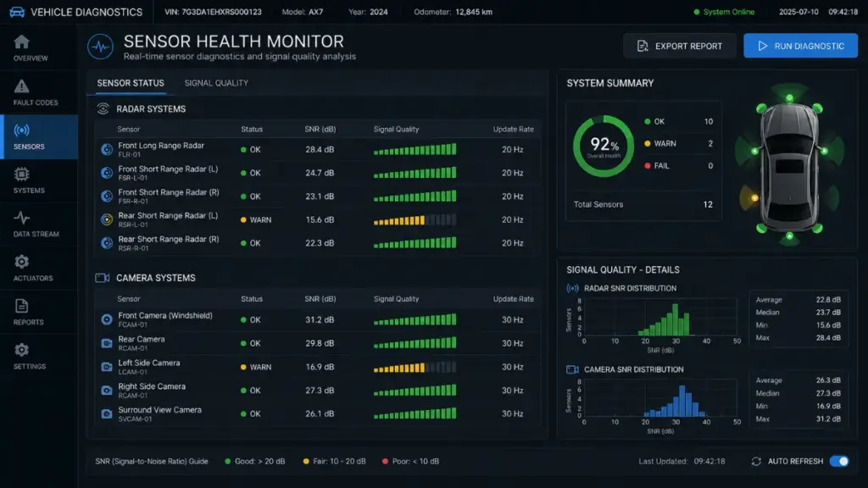The width and height of the screenshot is (868, 488).
Task: Click the 92% overall health gauge
Action: (604, 146)
